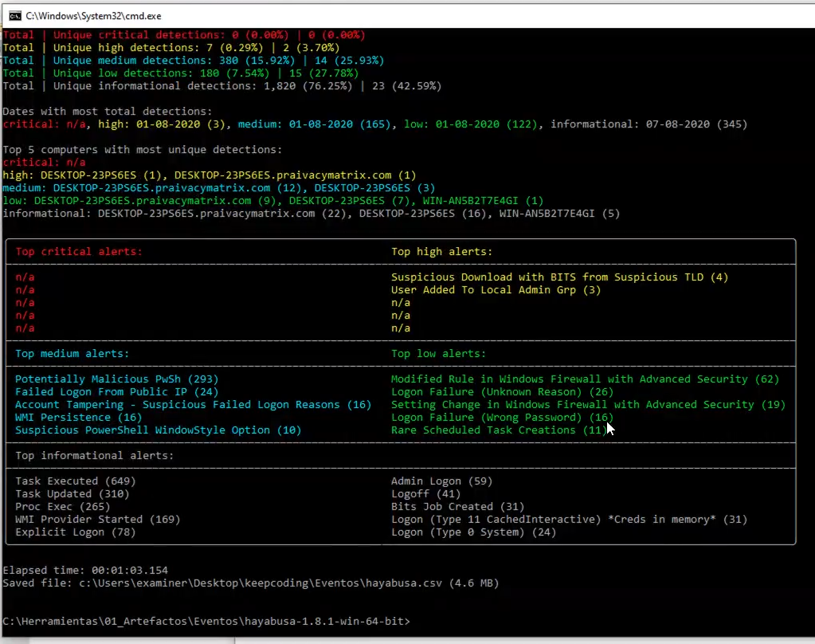The height and width of the screenshot is (644, 815).
Task: Click 'WMI Persistence (16)' alert
Action: 79,417
